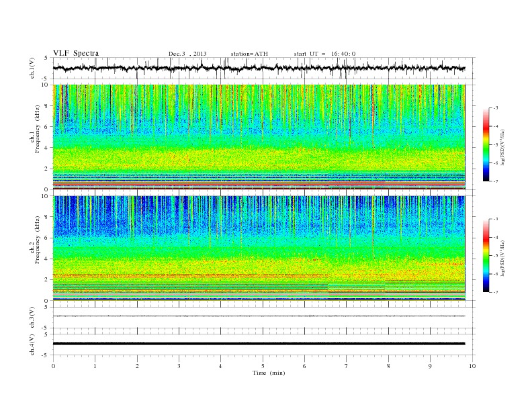This screenshot has height=411, width=532.
Task: Select the "ch.4(V)" axis label
Action: coord(32,345)
